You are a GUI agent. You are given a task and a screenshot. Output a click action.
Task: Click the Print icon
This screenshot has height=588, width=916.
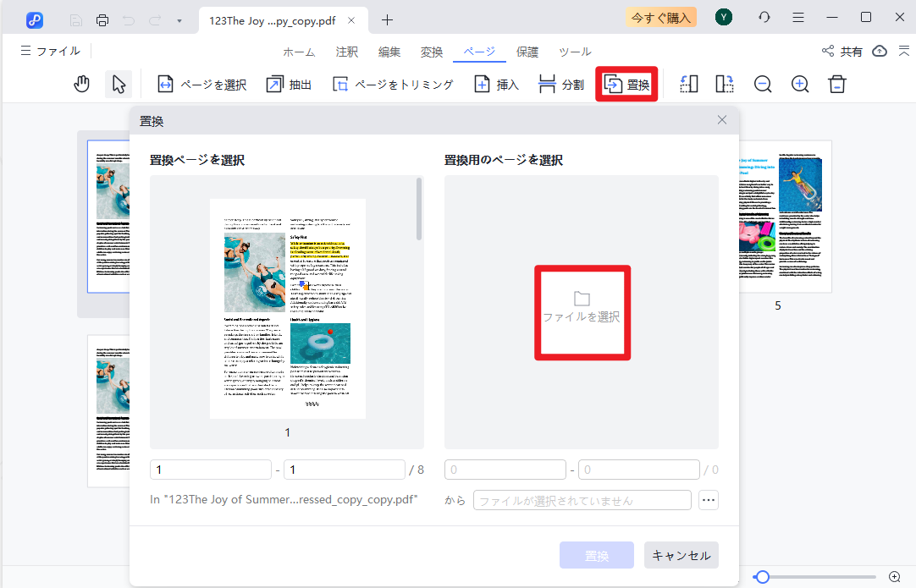(102, 19)
